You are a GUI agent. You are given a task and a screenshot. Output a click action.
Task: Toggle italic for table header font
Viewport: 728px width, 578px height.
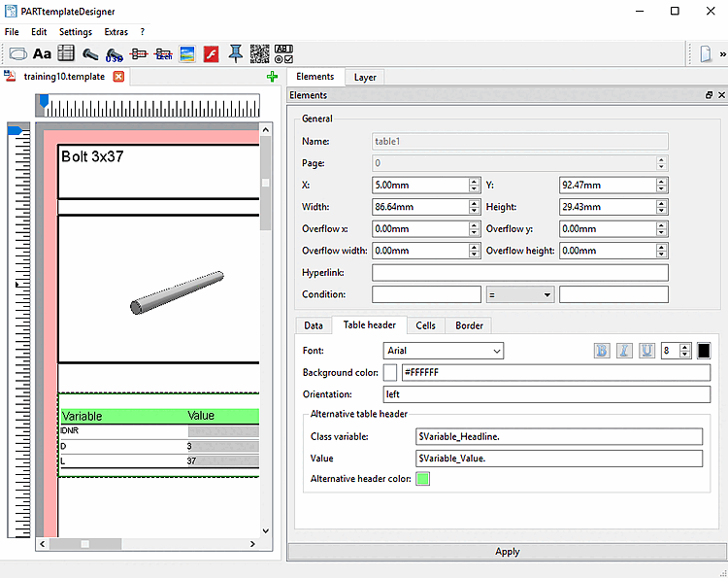(624, 351)
